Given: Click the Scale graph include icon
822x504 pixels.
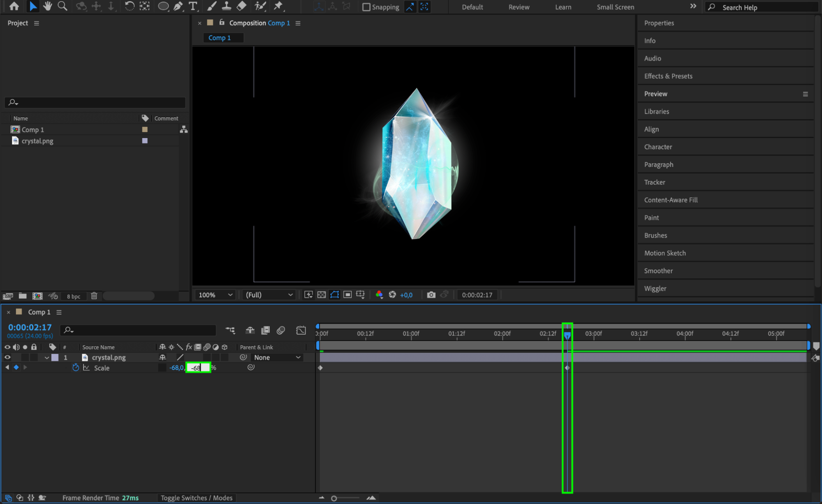Looking at the screenshot, I should point(86,368).
